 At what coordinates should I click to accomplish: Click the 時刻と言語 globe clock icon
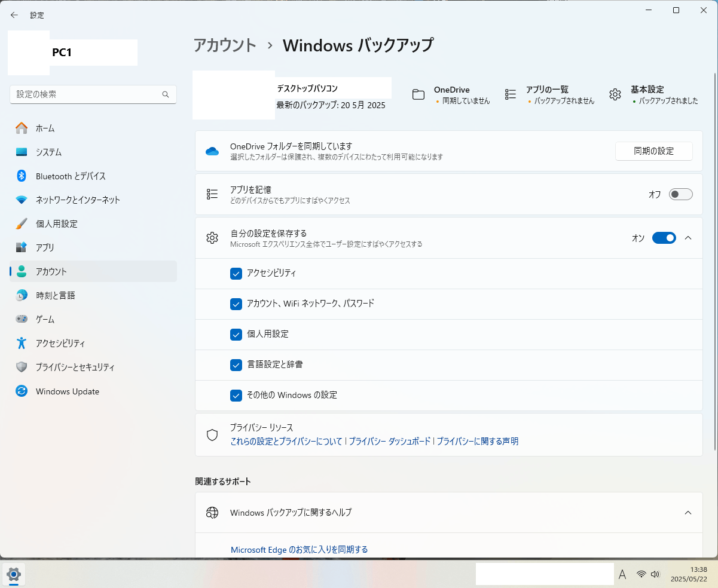tap(22, 295)
